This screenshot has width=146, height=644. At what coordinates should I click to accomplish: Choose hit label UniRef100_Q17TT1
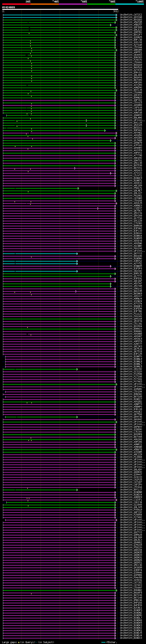[131, 276]
